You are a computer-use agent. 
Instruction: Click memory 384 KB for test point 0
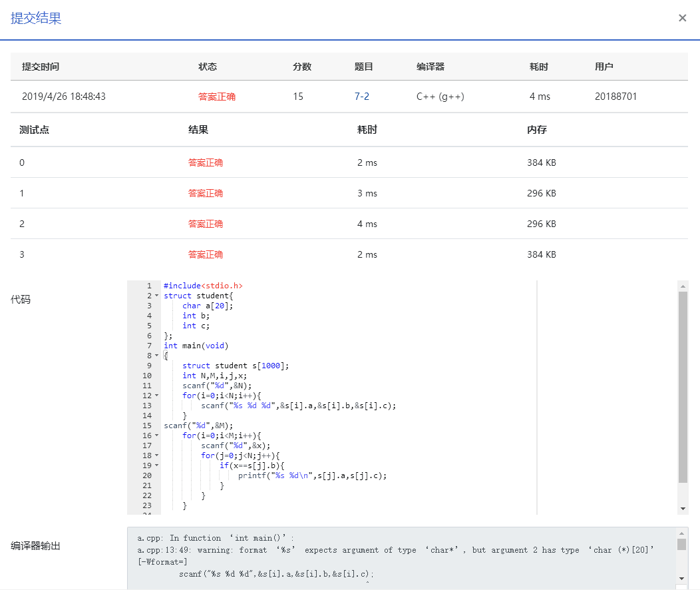(x=542, y=162)
